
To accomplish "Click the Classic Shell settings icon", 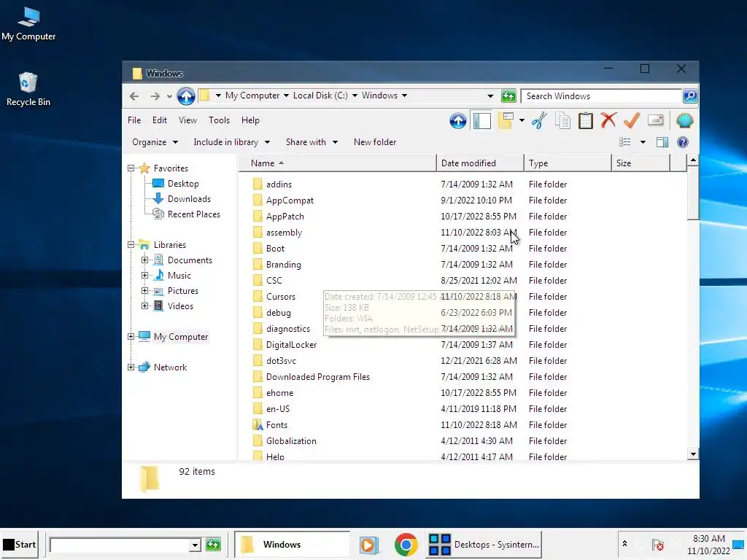I will point(684,120).
